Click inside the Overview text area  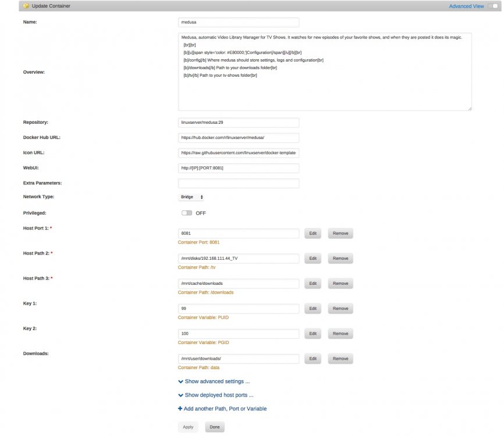325,72
